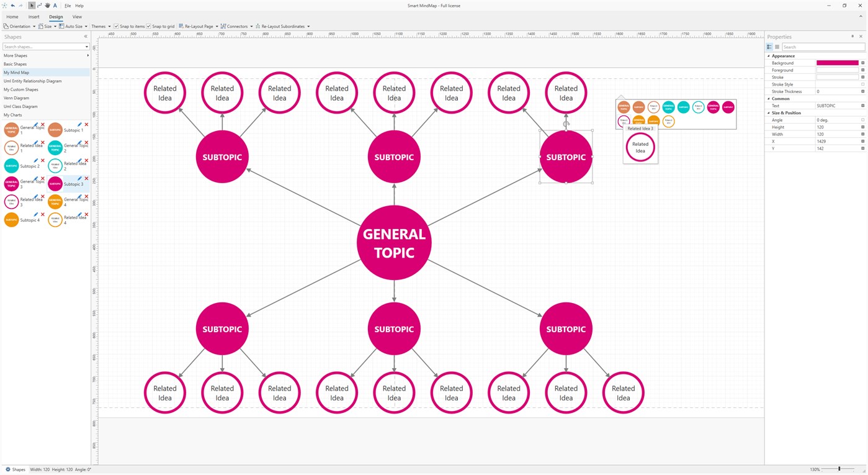Click the Re-Layout Subordinates icon

257,26
